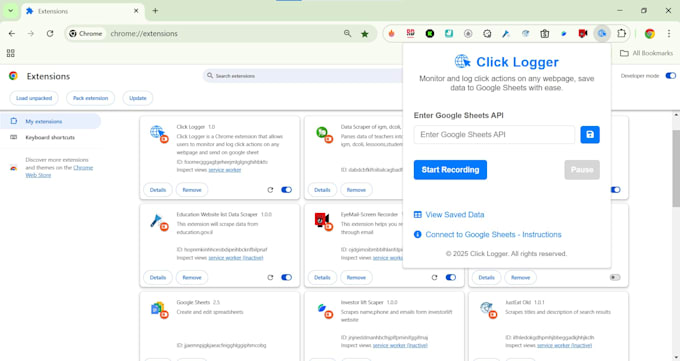Click the black circle green extension icon

coord(430,33)
